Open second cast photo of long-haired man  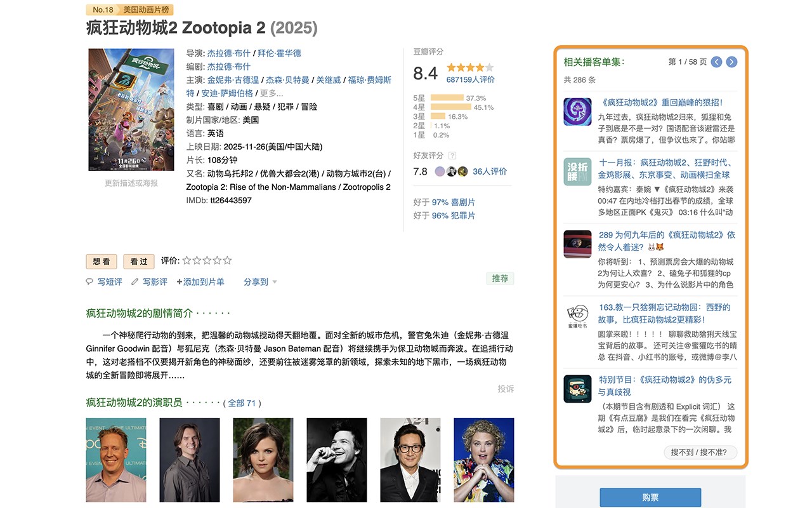pyautogui.click(x=190, y=460)
